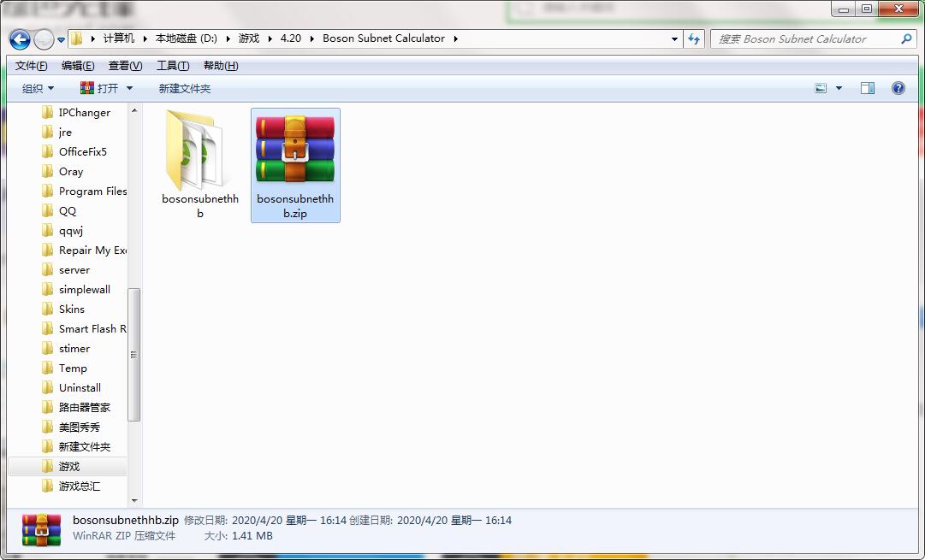Expand arrow after Boson Subnet Calculator breadcrumb

pyautogui.click(x=455, y=39)
